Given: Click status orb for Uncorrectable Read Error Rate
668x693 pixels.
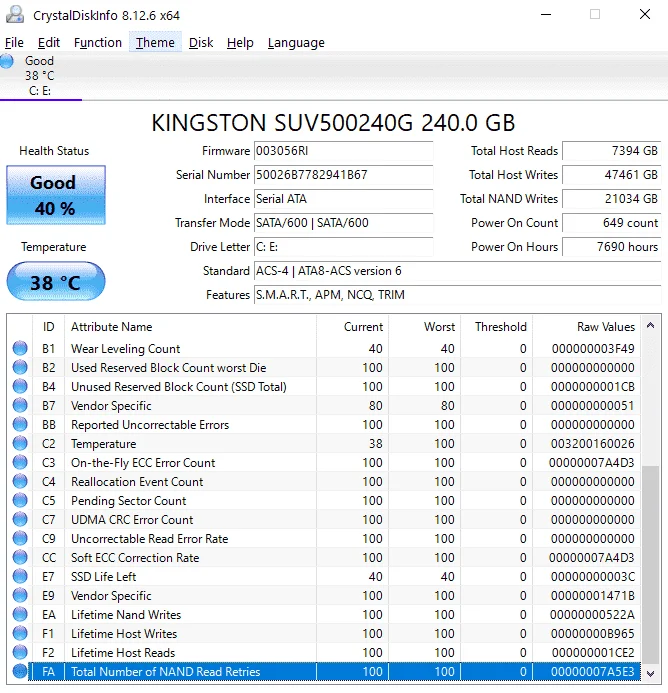Looking at the screenshot, I should point(20,538).
